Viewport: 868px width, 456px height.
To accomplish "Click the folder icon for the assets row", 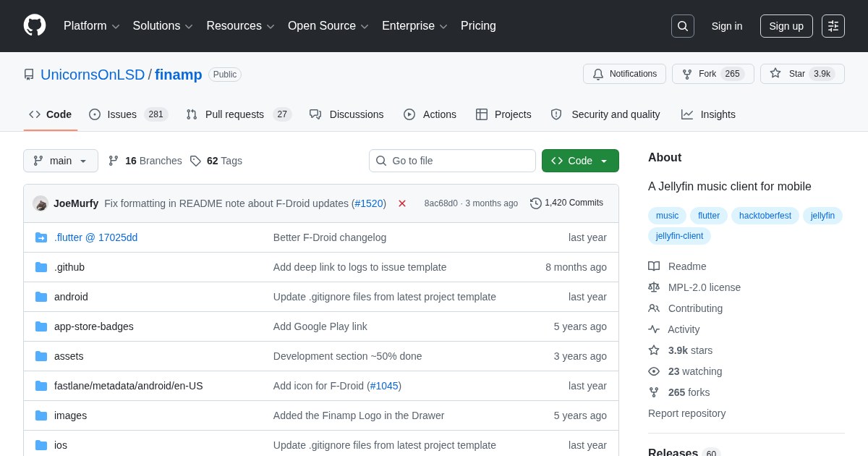I will [x=41, y=356].
